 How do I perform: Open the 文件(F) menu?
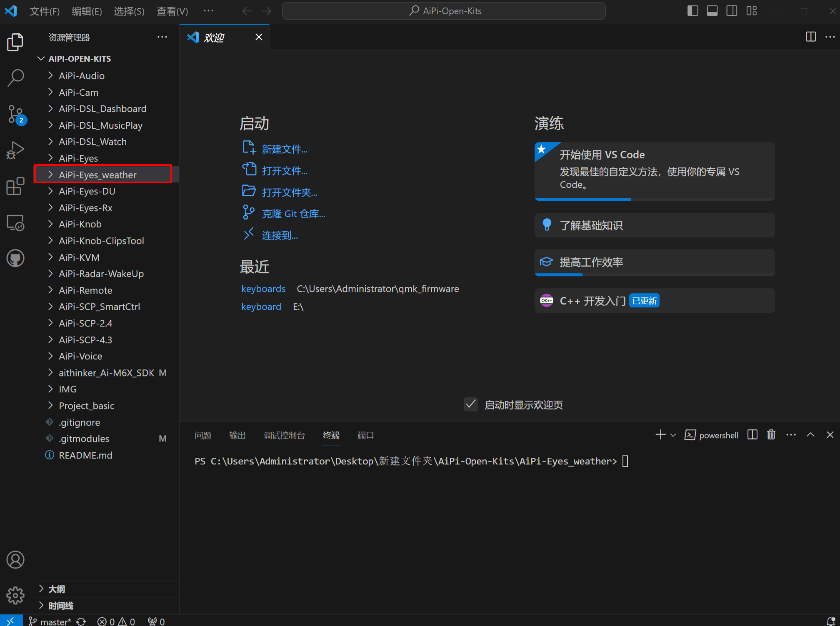tap(45, 11)
